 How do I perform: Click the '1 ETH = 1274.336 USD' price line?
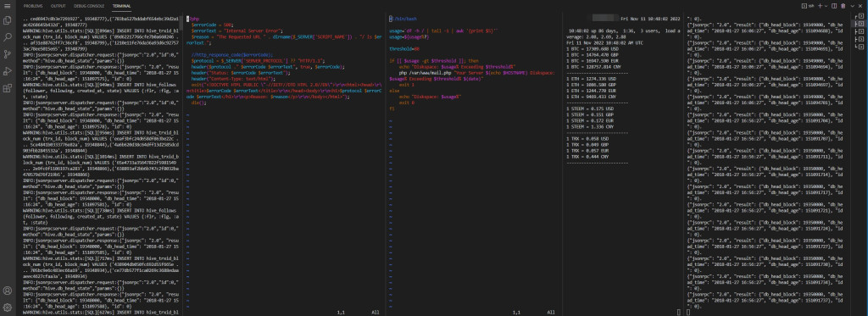coord(591,79)
